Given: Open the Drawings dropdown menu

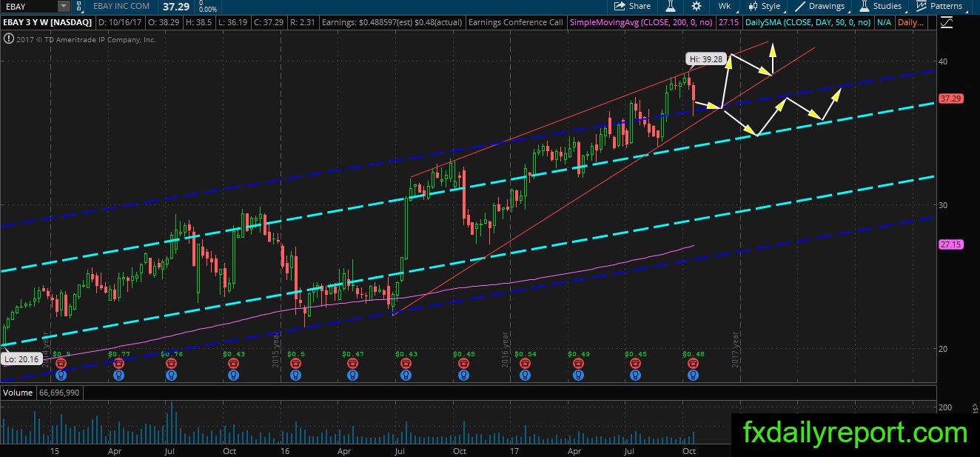Looking at the screenshot, I should pos(823,6).
